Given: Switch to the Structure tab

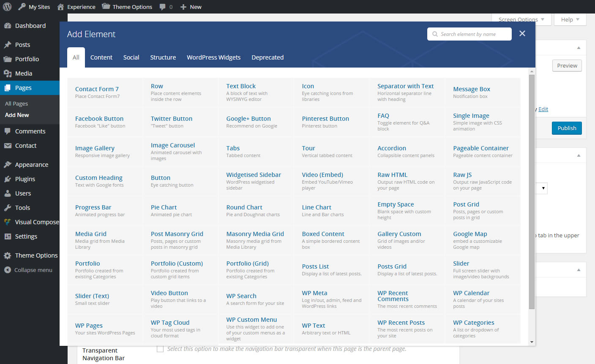Looking at the screenshot, I should coord(163,57).
